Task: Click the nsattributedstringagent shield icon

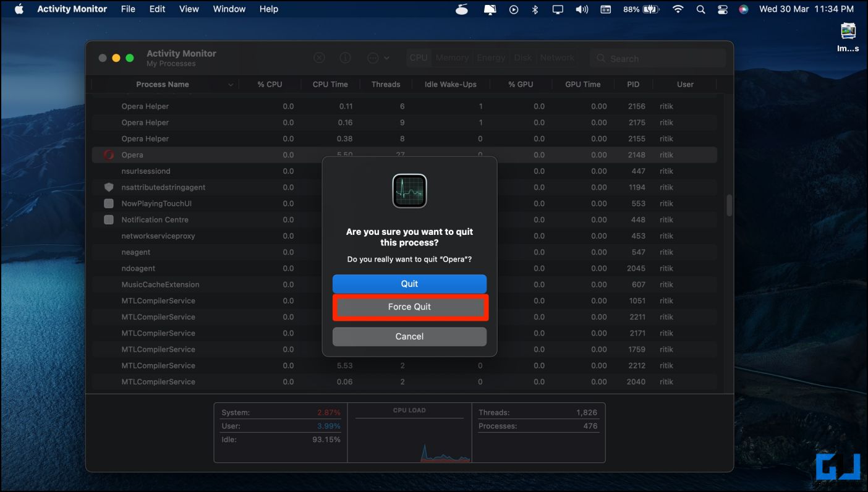Action: coord(109,187)
